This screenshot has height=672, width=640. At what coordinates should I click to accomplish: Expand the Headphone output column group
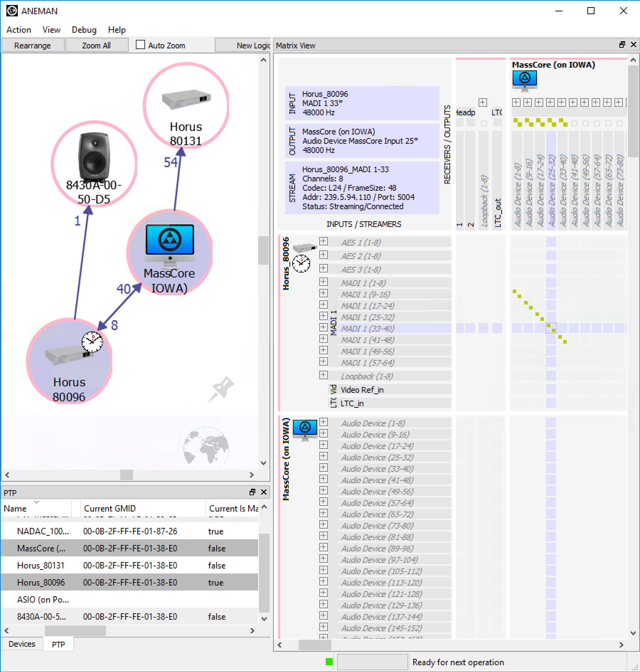point(482,102)
